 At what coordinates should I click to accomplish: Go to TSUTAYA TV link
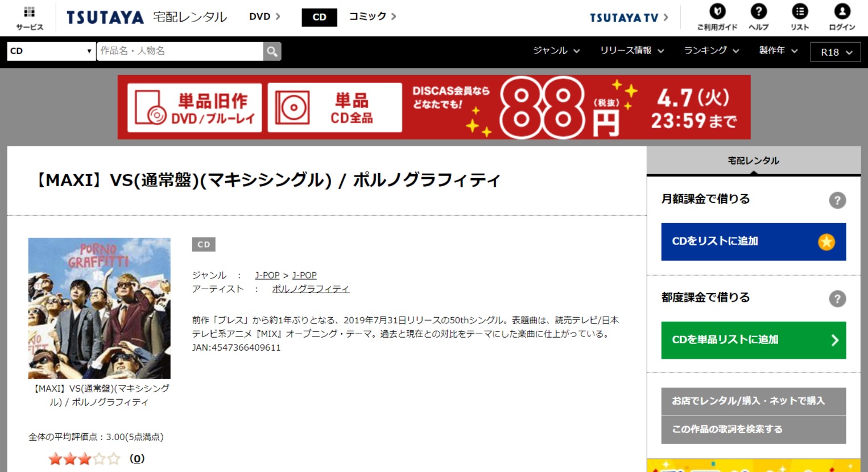click(x=629, y=18)
